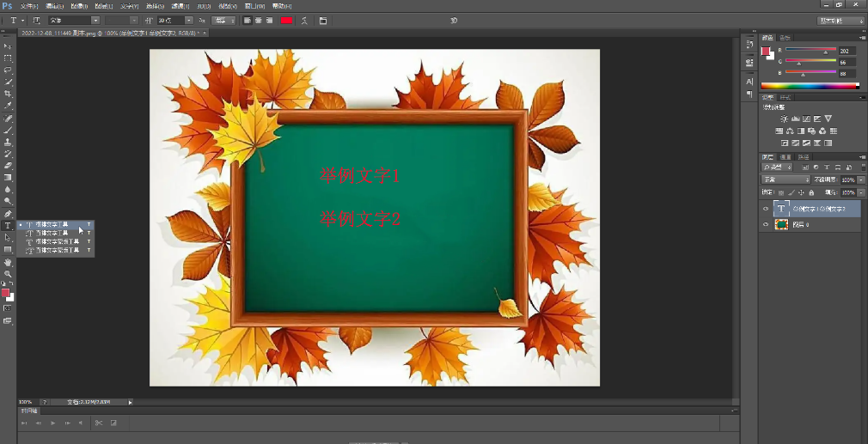Select the Crop tool
Image resolution: width=868 pixels, height=444 pixels.
tap(8, 94)
